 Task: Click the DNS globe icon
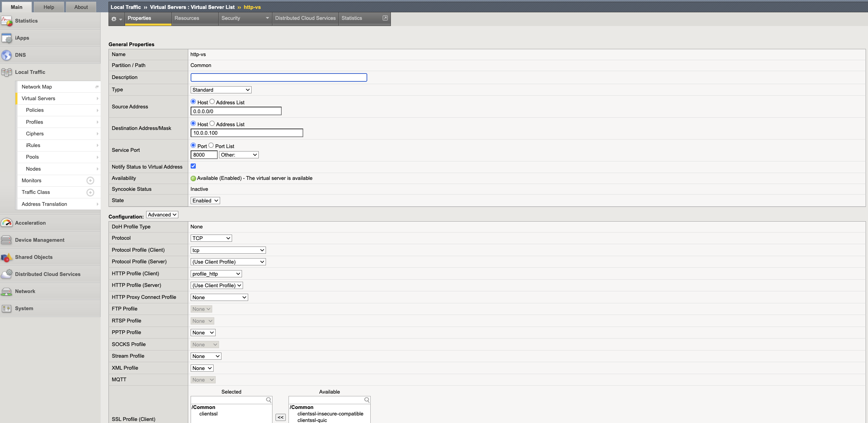tap(7, 55)
